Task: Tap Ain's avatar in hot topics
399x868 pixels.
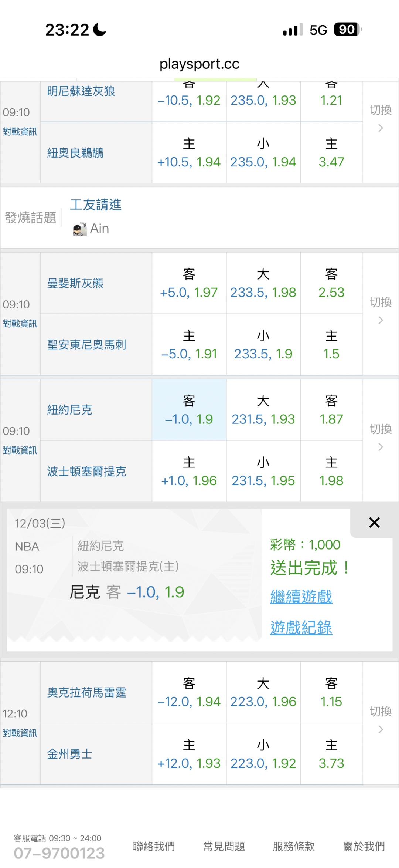Action: (x=79, y=229)
